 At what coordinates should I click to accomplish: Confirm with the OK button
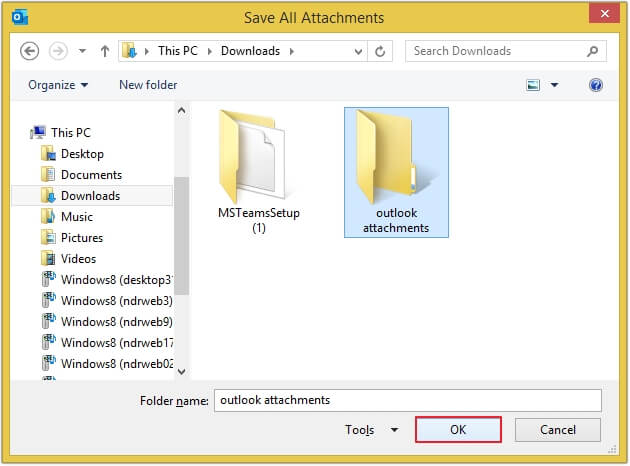tap(458, 429)
